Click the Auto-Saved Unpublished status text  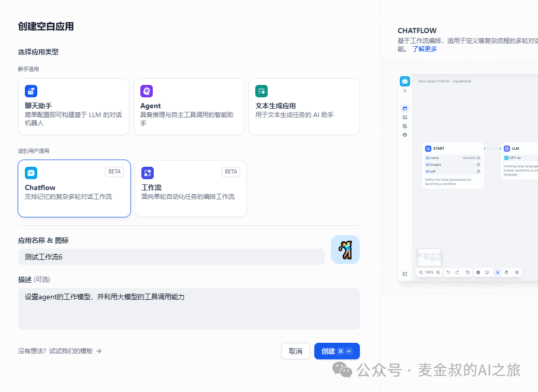[x=444, y=81]
